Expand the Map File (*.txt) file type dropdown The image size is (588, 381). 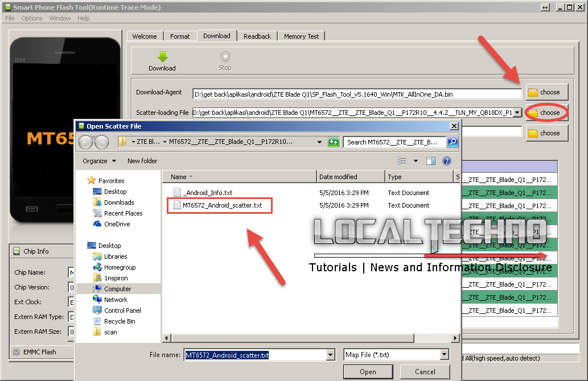point(445,354)
